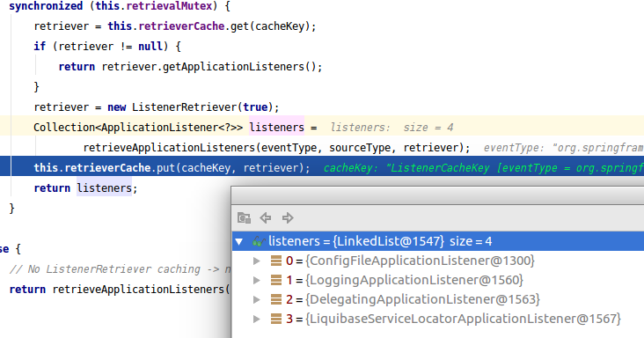Click the highlighted listeners variable in declaration
This screenshot has width=644, height=338.
click(277, 128)
